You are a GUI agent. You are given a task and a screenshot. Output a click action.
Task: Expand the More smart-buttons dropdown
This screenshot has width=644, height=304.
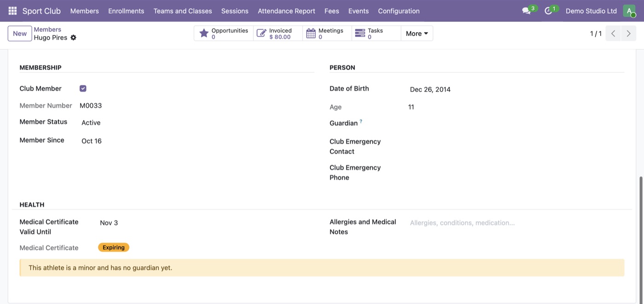point(417,33)
